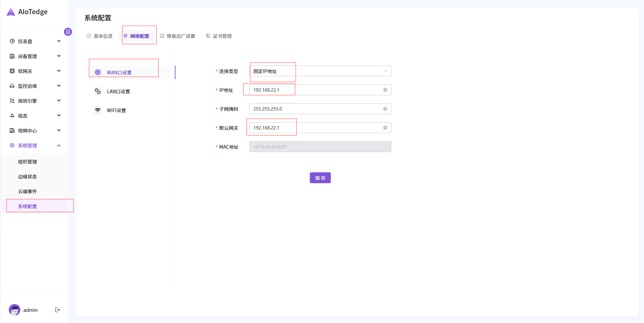Click the WAN口设置 globe icon
The width and height of the screenshot is (644, 323).
click(98, 72)
